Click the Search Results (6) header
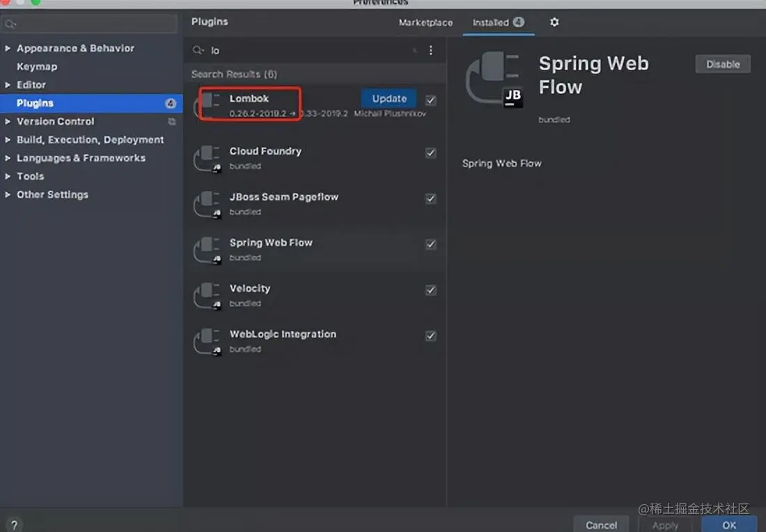 pyautogui.click(x=234, y=75)
